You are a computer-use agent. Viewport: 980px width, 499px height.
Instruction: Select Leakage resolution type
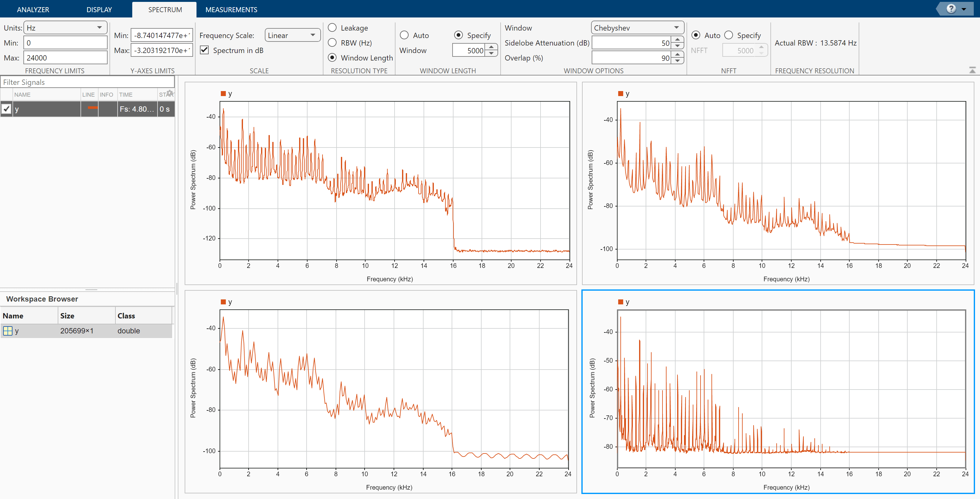pyautogui.click(x=332, y=28)
